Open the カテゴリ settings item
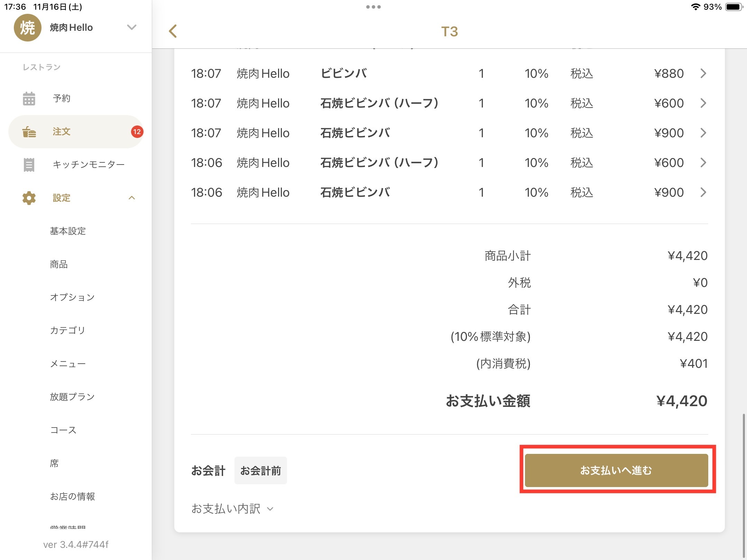The width and height of the screenshot is (747, 560). point(67,330)
